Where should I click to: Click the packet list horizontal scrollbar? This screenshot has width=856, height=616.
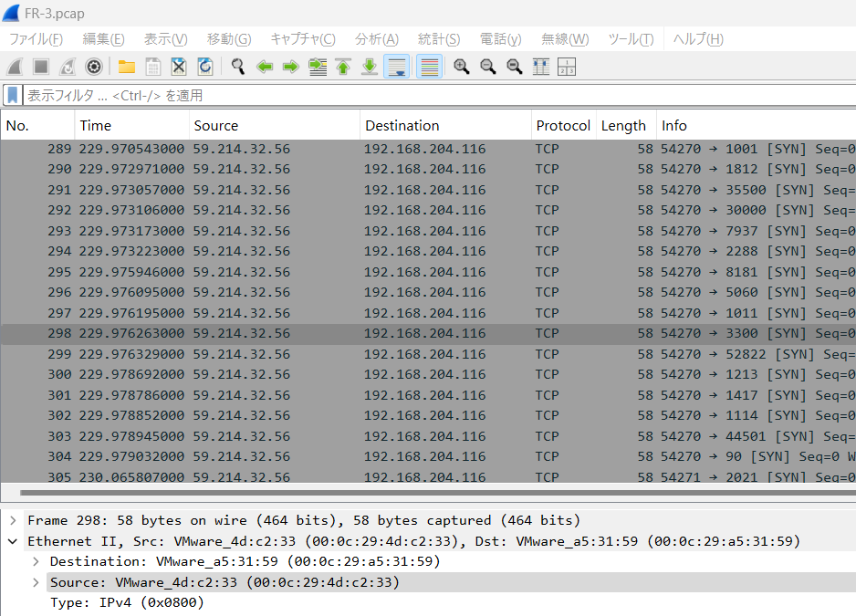pos(438,493)
